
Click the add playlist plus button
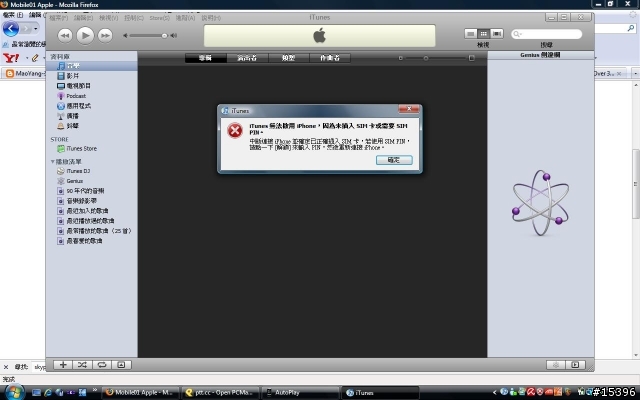point(63,365)
